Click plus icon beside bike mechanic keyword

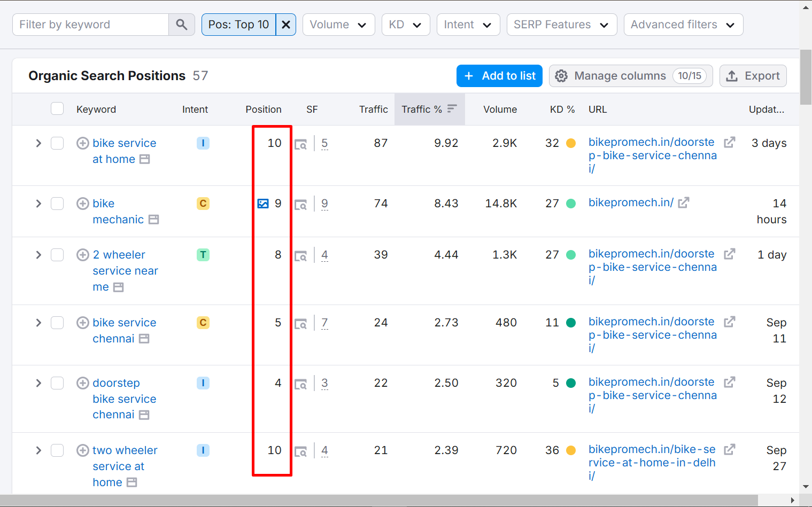coord(82,204)
